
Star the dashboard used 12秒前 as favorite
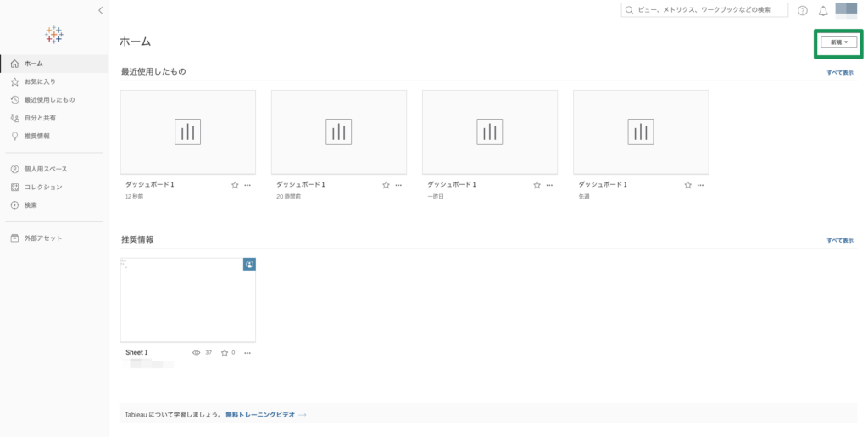[x=235, y=184]
